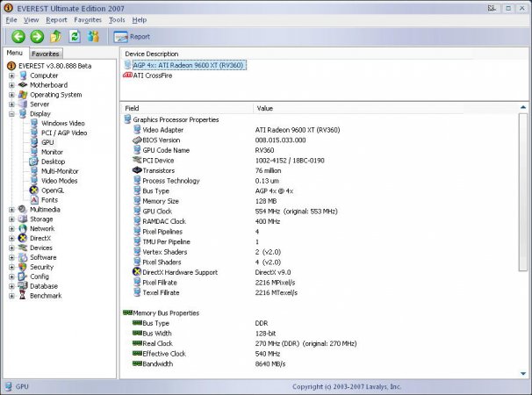Open the Tools menu
The image size is (532, 395).
click(x=117, y=20)
